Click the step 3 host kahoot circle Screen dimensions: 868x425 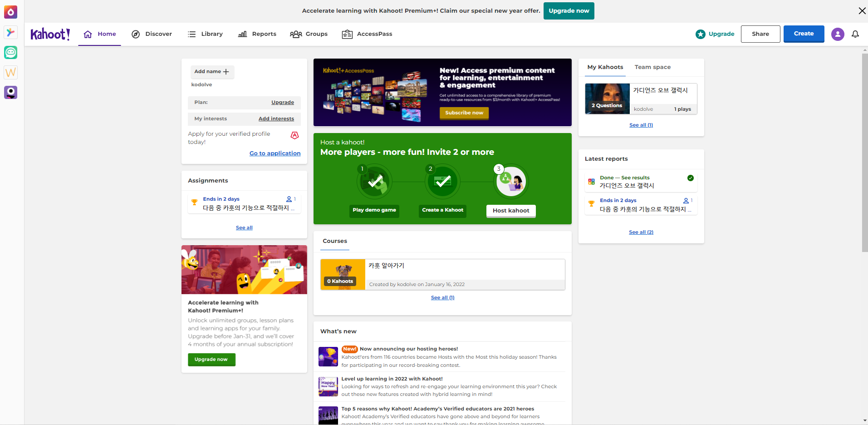[x=511, y=182]
